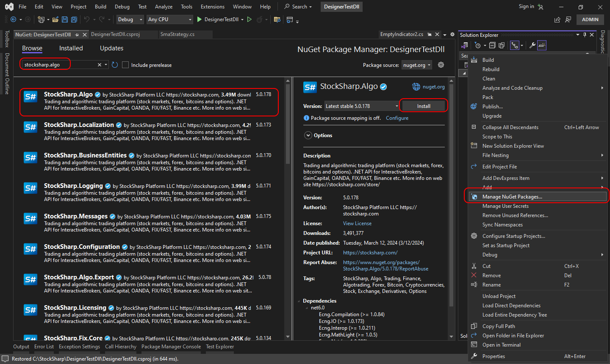610x364 pixels.
Task: Click the Pending Changes Filter clock icon
Action: click(x=478, y=45)
